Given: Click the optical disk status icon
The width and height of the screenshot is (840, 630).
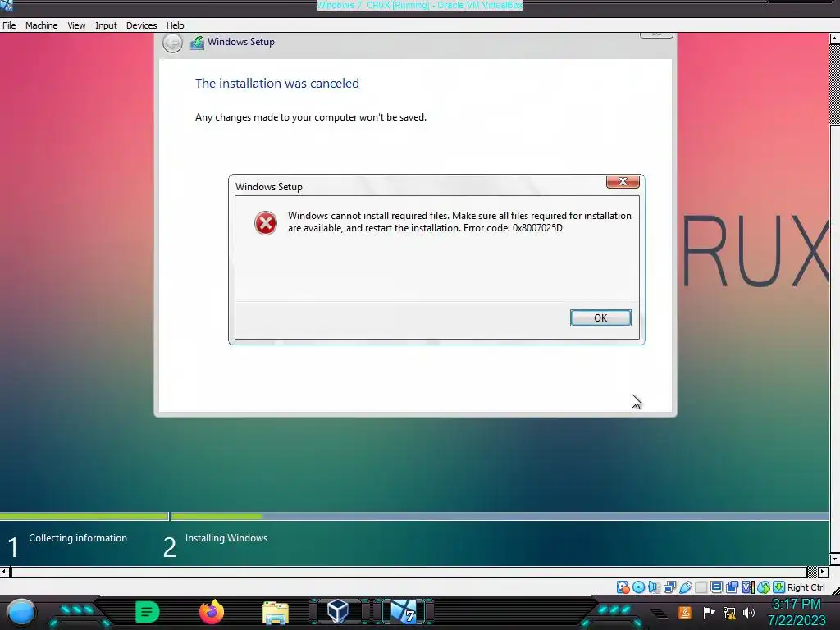Looking at the screenshot, I should (x=638, y=587).
